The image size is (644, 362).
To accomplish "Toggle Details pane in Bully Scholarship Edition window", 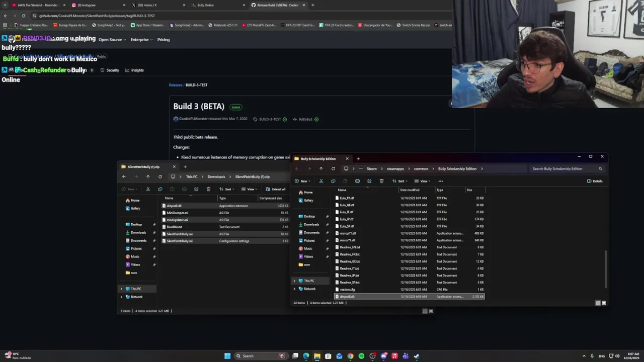I will point(595,181).
